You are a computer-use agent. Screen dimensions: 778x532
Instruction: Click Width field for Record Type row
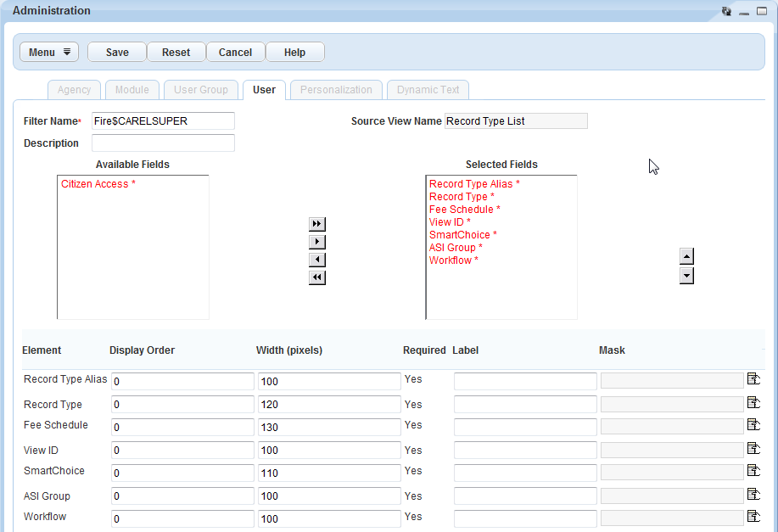(328, 405)
